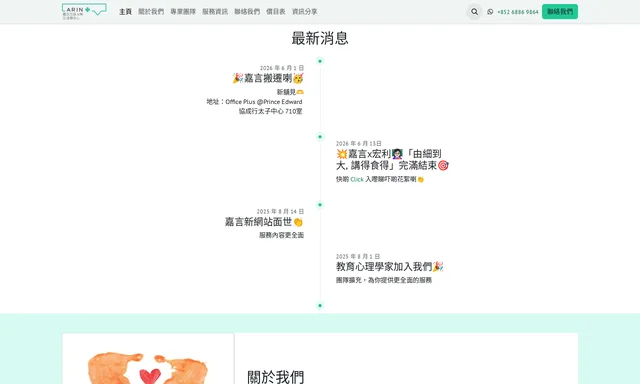Click the date text 2026 年 6 月 1 日

pyautogui.click(x=282, y=68)
